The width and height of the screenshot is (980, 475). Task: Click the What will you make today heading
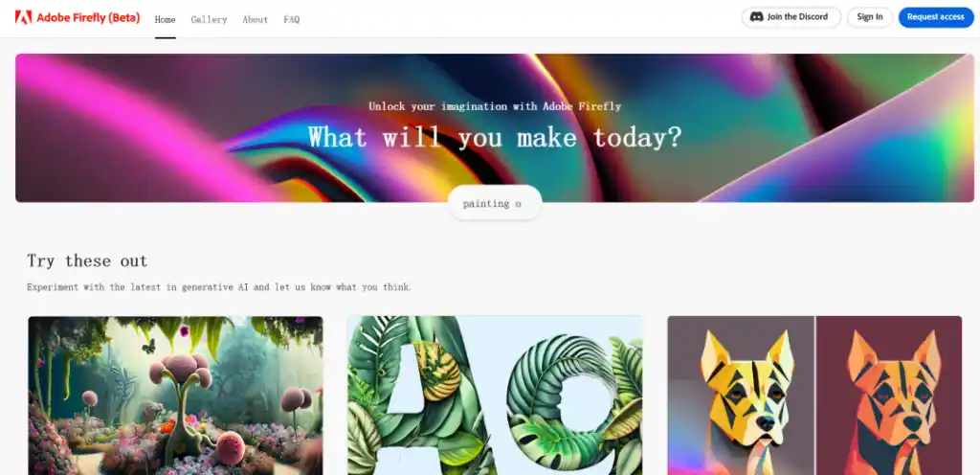pos(495,137)
